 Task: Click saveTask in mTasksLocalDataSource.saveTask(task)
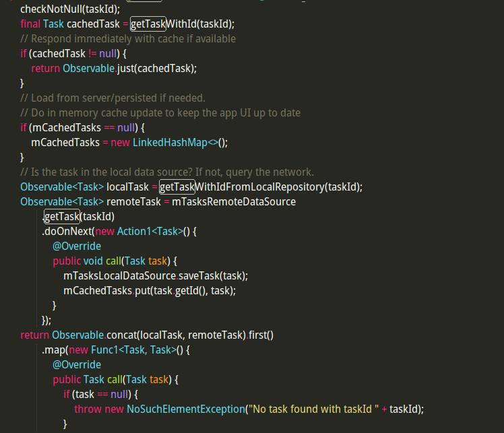(199, 275)
